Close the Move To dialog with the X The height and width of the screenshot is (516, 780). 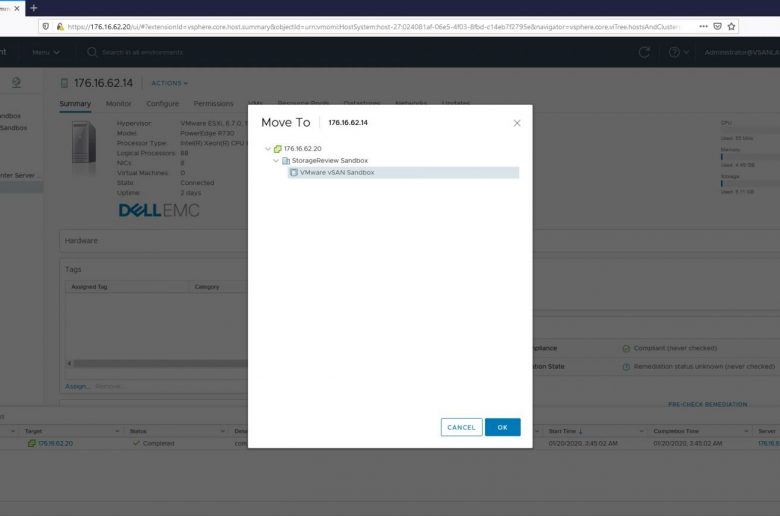517,123
